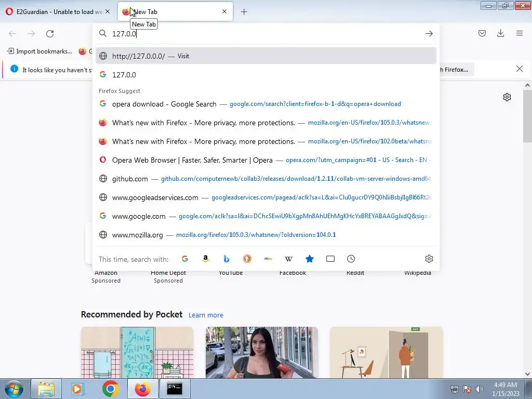Save to Pocket icon in toolbar
The height and width of the screenshot is (399, 532).
(482, 33)
